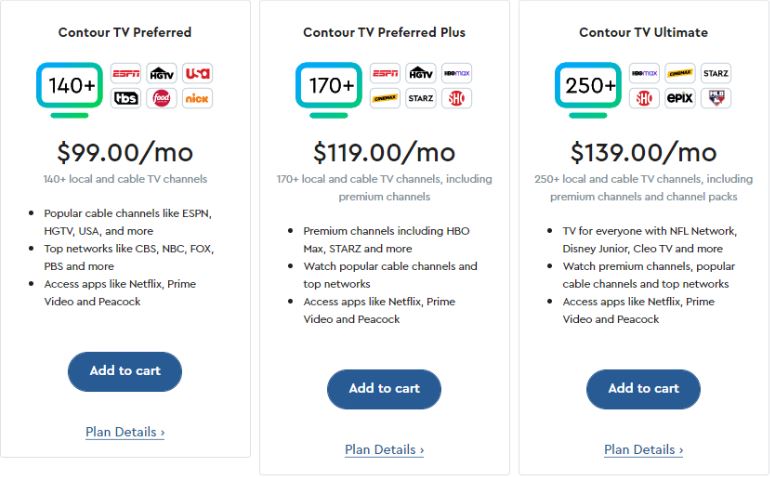770x477 pixels.
Task: Add Contour TV Ultimate to cart
Action: [x=643, y=389]
